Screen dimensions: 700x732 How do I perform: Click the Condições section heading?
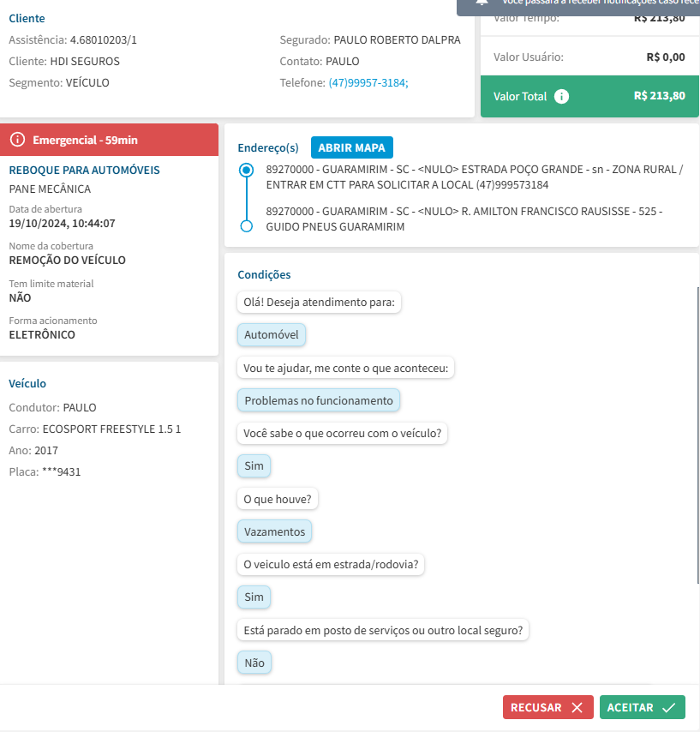(x=264, y=274)
